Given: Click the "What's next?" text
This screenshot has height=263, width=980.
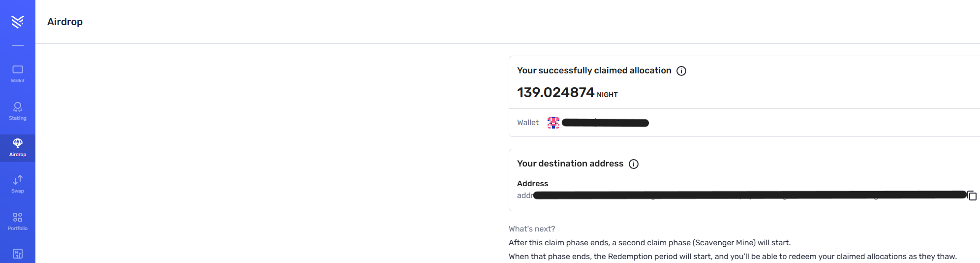Looking at the screenshot, I should click(532, 229).
